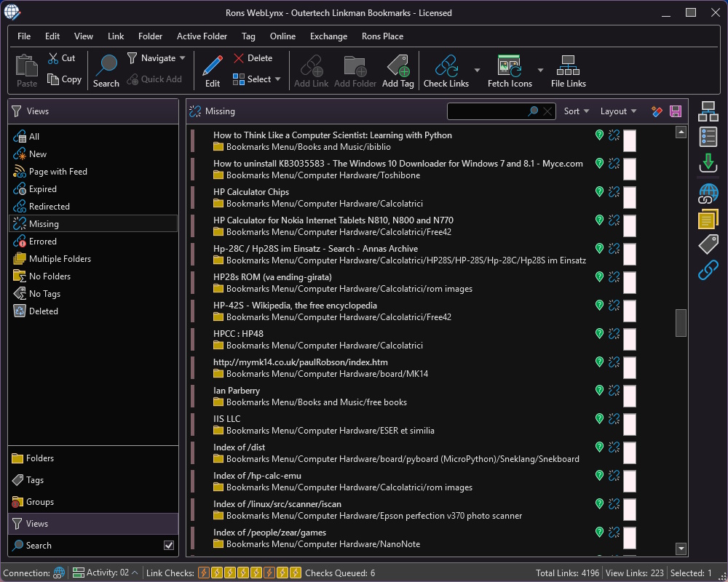Select the No Tags view

pos(93,294)
